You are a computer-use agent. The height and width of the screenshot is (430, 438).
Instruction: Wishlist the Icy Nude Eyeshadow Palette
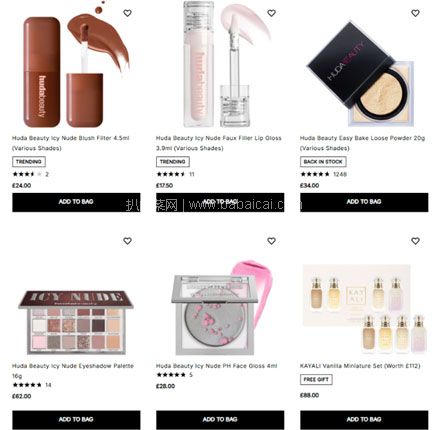(x=127, y=241)
